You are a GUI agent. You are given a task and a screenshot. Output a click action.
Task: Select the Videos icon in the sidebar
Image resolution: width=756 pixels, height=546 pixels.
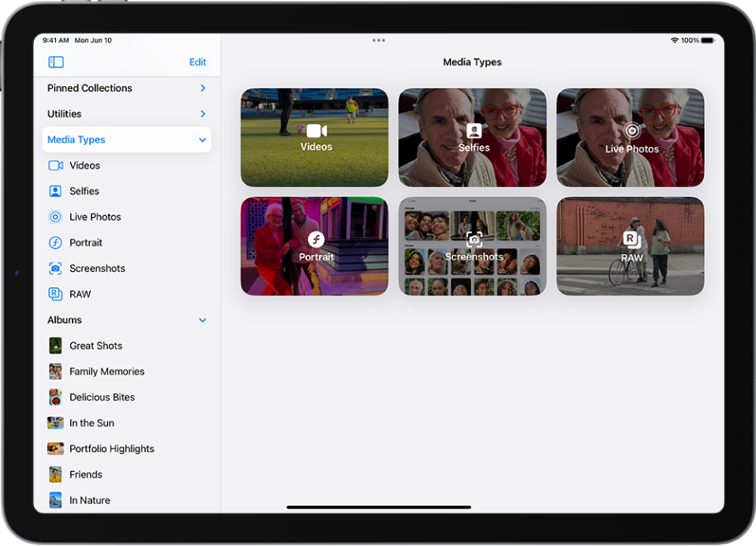[54, 165]
